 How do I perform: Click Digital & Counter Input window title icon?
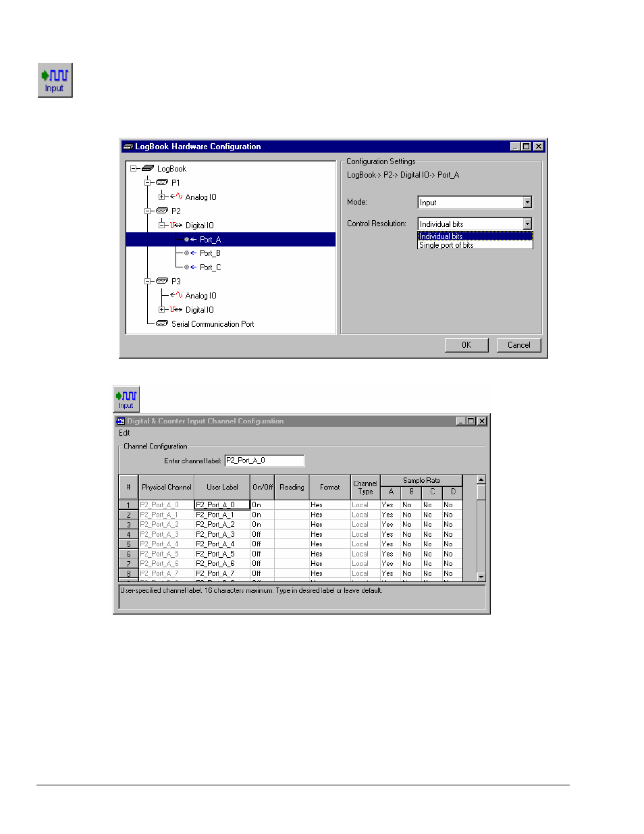[x=122, y=421]
